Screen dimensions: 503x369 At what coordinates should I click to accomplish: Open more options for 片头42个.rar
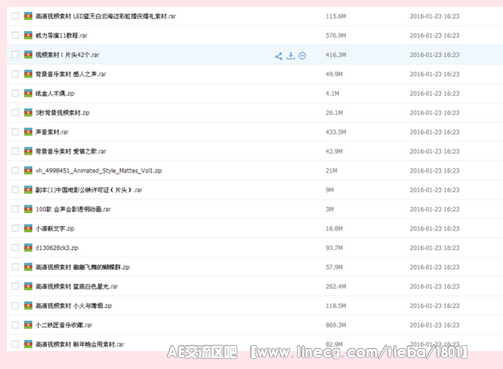302,56
